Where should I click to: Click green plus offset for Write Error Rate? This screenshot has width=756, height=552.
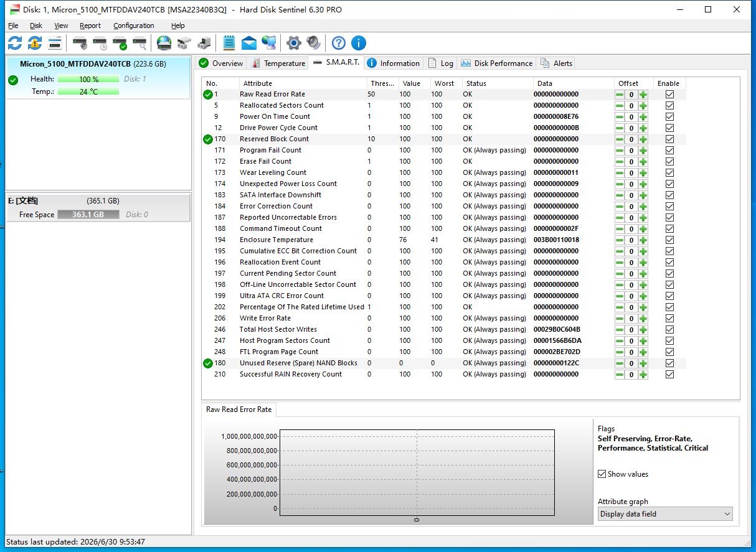[643, 319]
